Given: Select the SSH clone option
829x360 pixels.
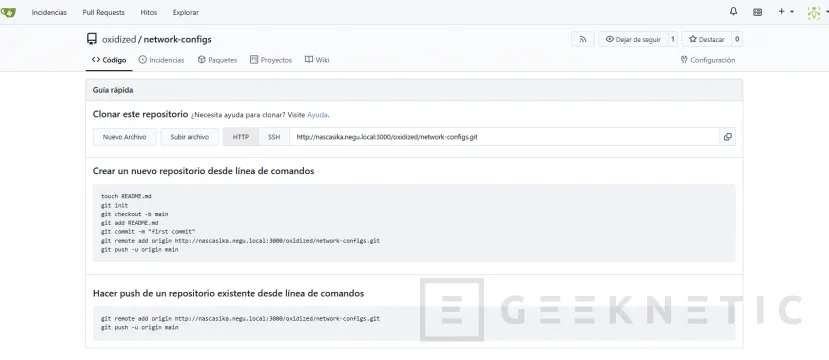Looking at the screenshot, I should pos(274,137).
